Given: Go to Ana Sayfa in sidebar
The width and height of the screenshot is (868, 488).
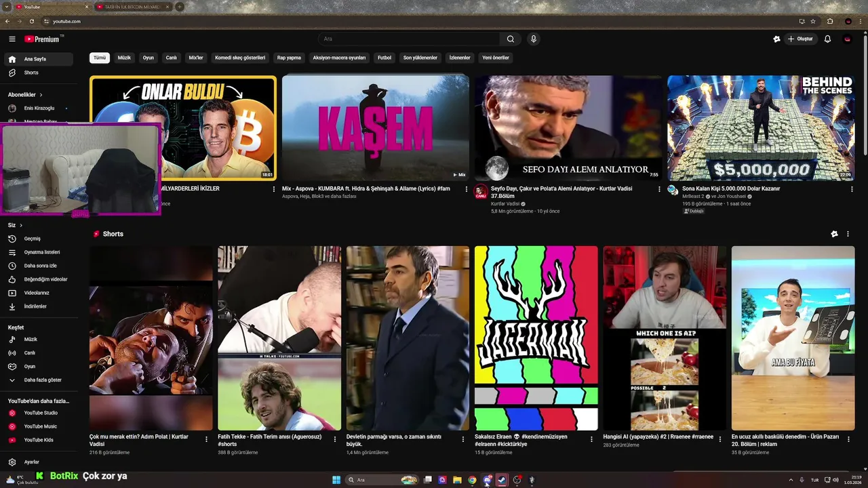Looking at the screenshot, I should tap(38, 59).
